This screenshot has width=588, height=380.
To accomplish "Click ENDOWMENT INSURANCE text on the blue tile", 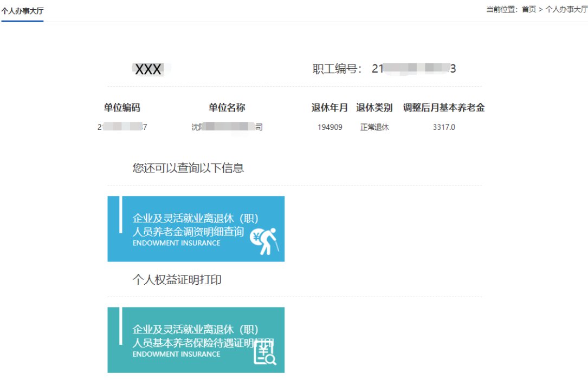I will pyautogui.click(x=176, y=243).
